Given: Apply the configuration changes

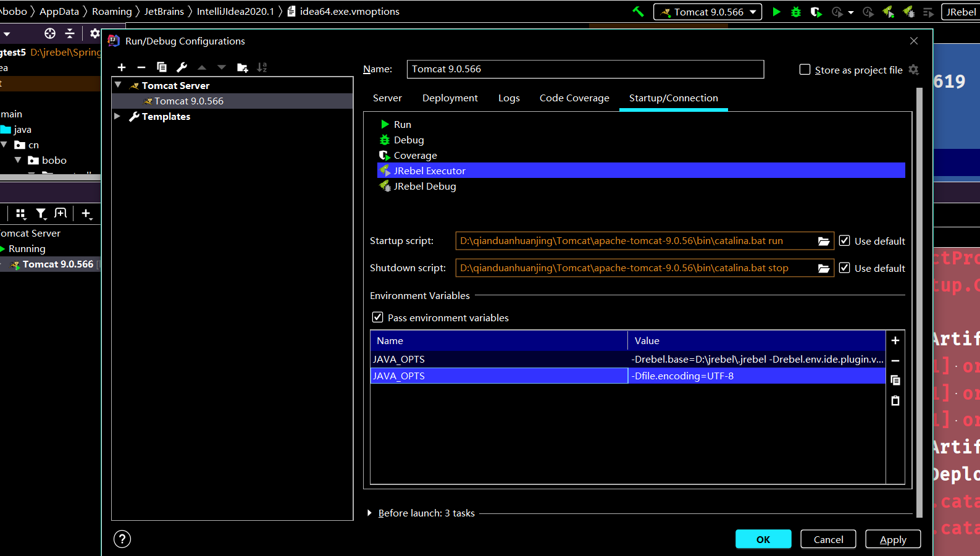Looking at the screenshot, I should tap(893, 539).
